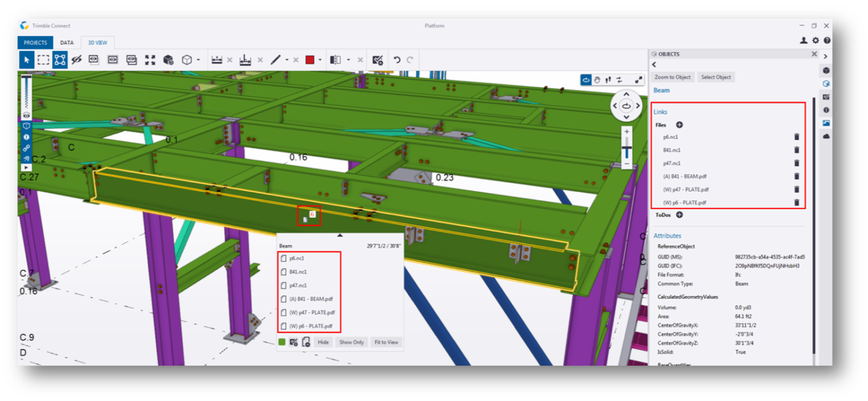The height and width of the screenshot is (401, 868).
Task: Switch to the PROJECTS tab
Action: click(35, 42)
